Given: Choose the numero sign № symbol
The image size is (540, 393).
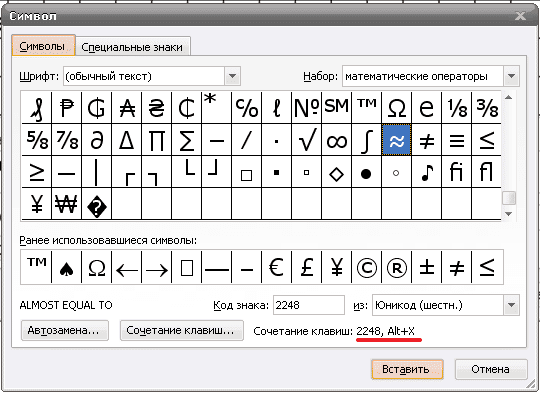Looking at the screenshot, I should (x=307, y=108).
